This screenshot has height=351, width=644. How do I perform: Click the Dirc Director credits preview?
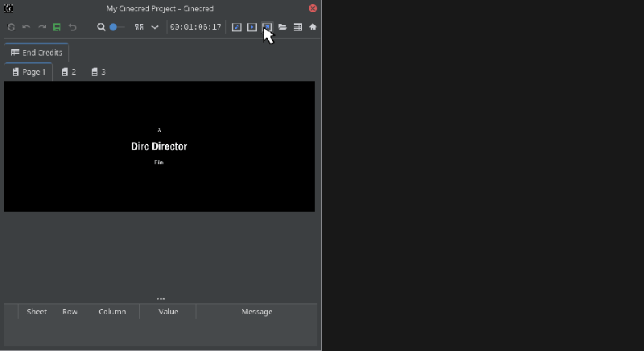click(159, 147)
